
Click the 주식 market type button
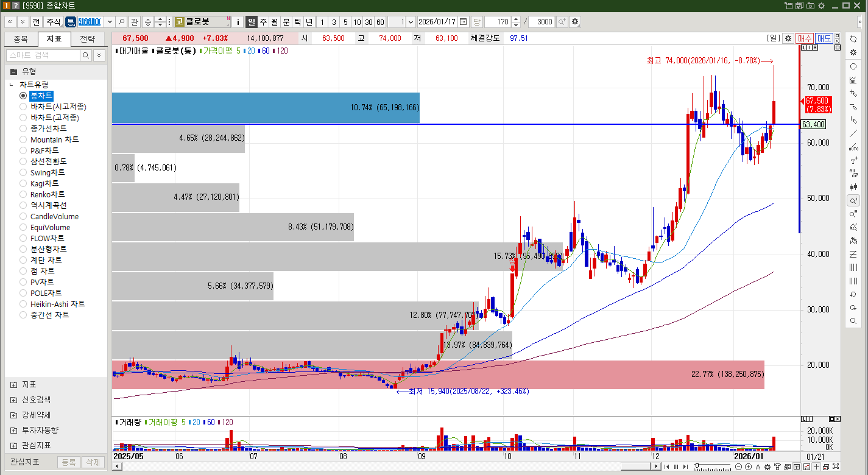click(53, 22)
